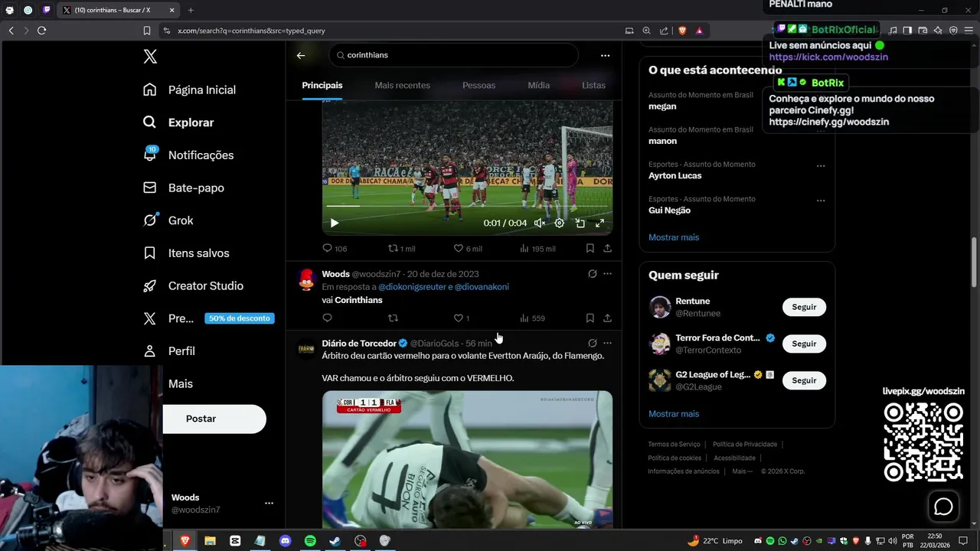Open the red card video thumbnail
Screen dimensions: 980x551
point(467,459)
